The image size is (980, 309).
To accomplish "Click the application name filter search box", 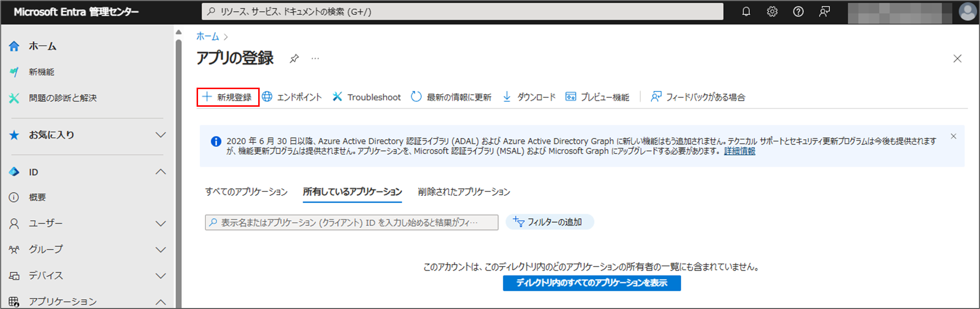I will tap(352, 222).
